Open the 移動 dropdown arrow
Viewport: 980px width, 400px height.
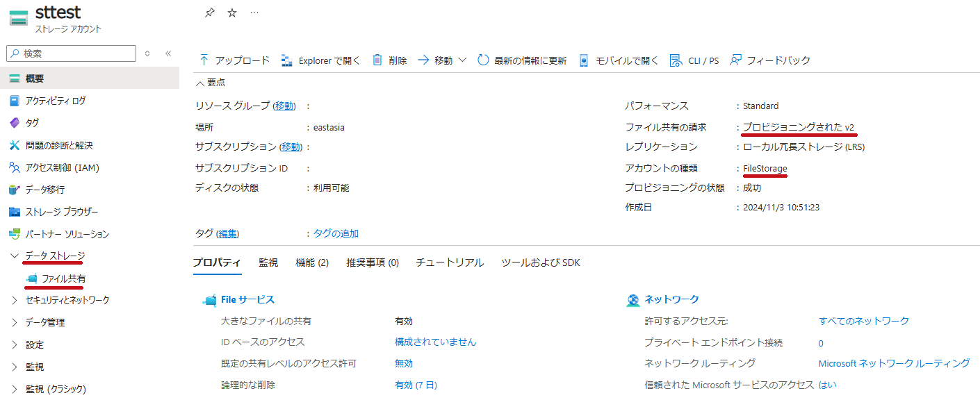coord(463,60)
